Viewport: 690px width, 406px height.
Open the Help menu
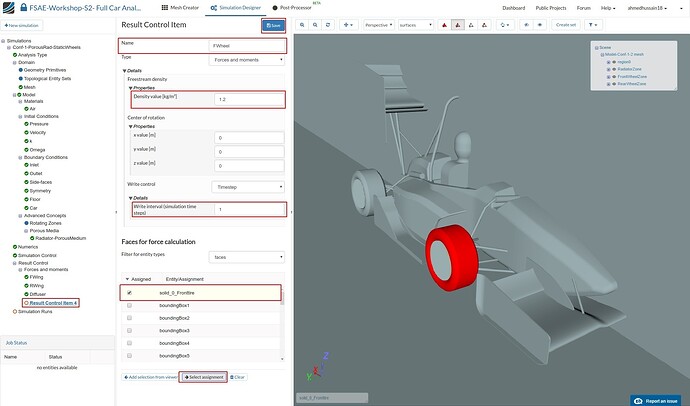(609, 7)
